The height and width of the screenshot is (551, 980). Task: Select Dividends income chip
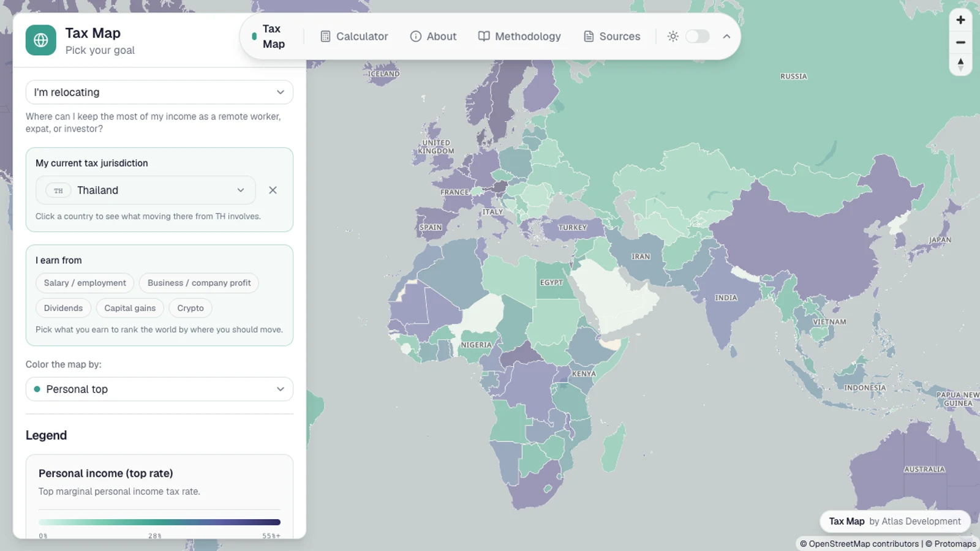click(63, 308)
